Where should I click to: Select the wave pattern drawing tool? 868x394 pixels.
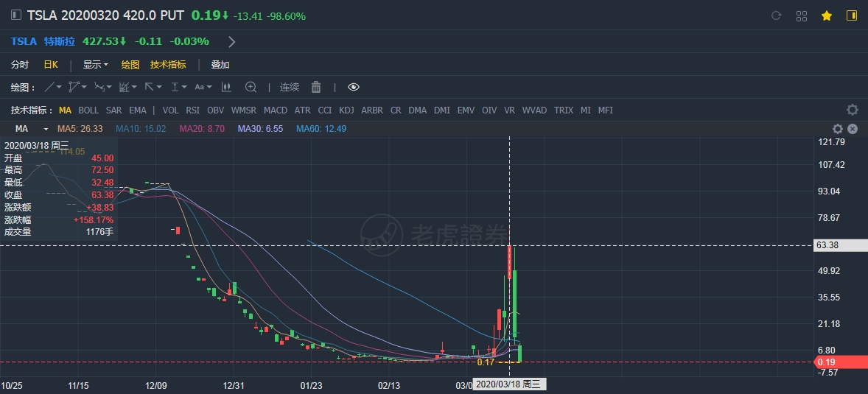coord(99,87)
